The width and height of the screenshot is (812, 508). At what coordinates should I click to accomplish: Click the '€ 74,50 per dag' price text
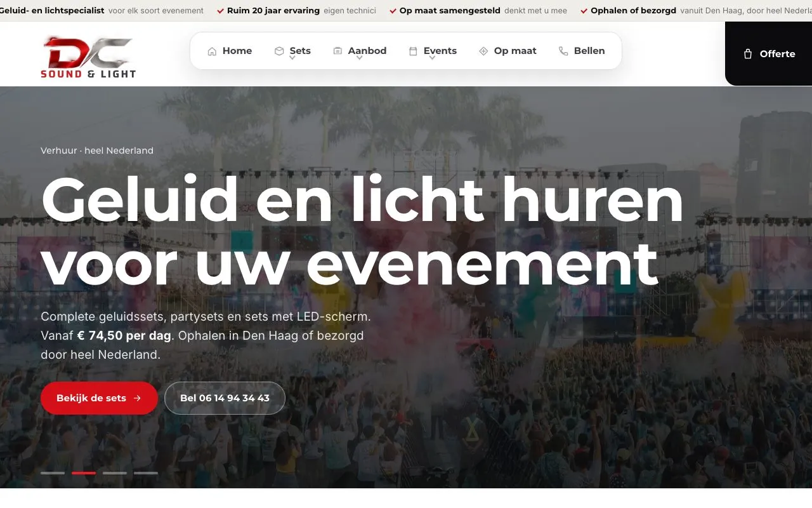pos(124,335)
